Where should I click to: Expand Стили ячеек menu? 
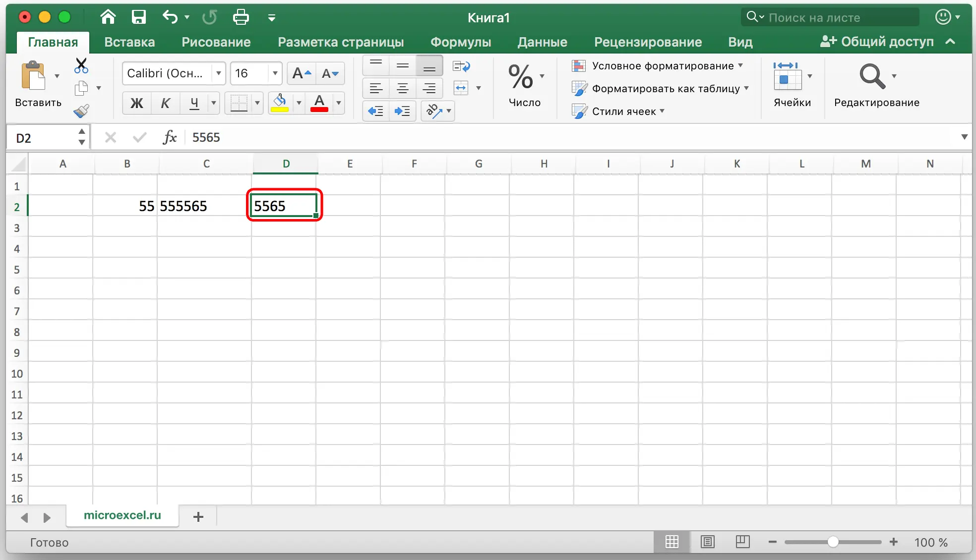618,112
